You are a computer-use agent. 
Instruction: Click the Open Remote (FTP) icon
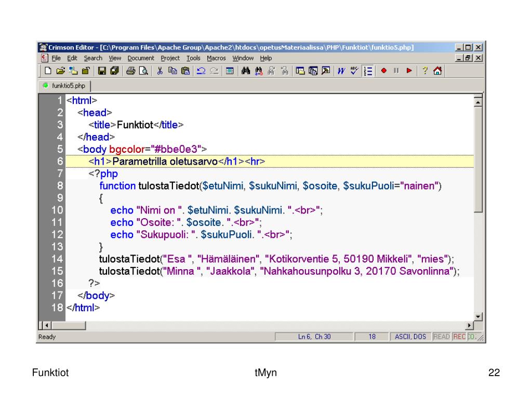[73, 71]
